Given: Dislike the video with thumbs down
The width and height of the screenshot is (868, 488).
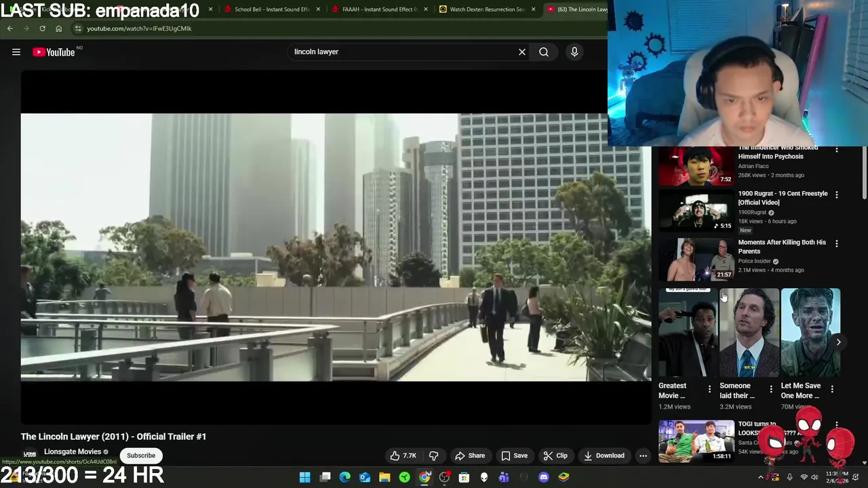Looking at the screenshot, I should pyautogui.click(x=434, y=455).
